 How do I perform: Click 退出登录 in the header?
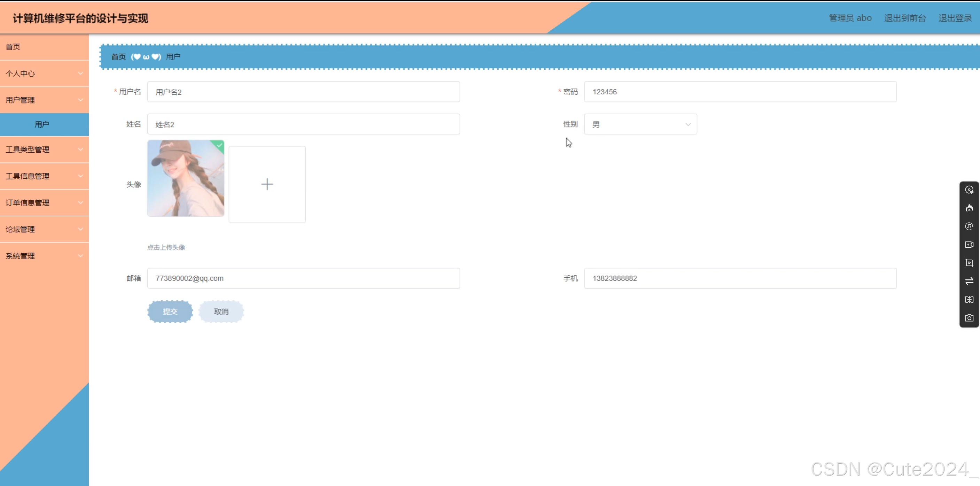pos(955,18)
